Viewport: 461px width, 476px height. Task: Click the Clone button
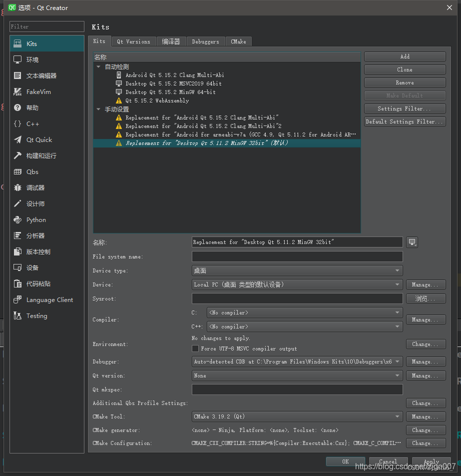405,69
